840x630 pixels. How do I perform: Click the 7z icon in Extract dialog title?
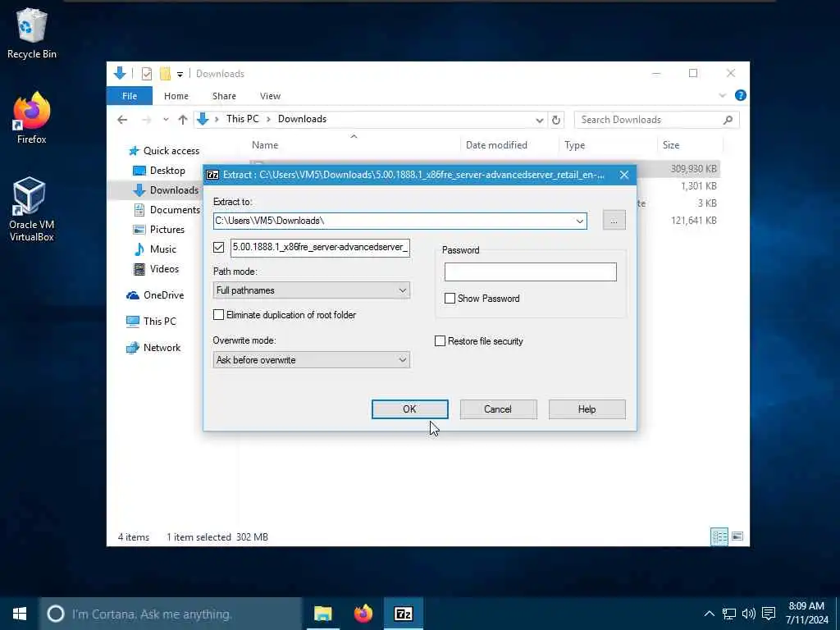point(212,175)
